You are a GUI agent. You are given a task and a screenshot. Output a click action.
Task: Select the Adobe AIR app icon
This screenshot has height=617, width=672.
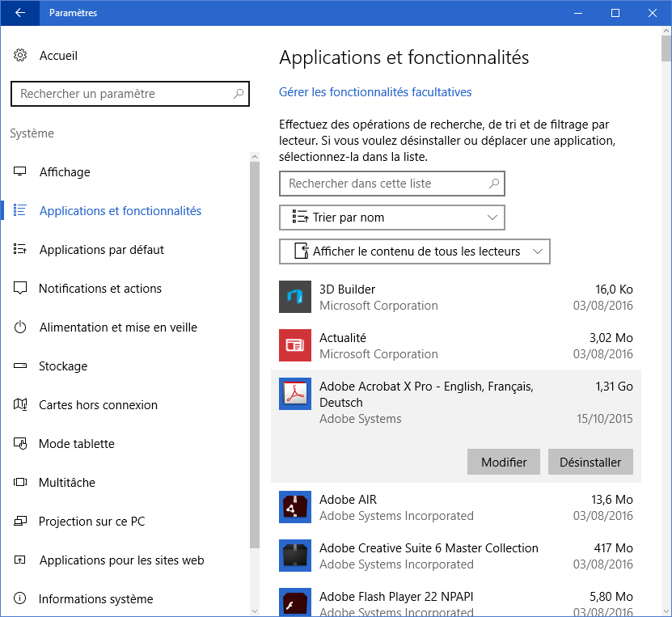coord(295,507)
